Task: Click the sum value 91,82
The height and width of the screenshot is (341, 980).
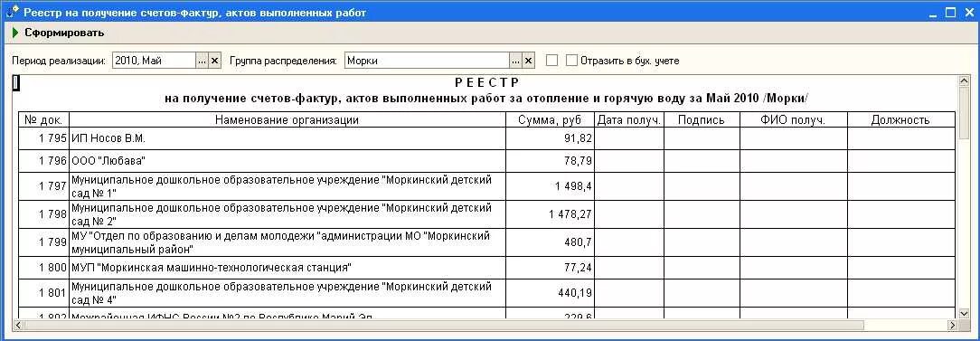Action: point(550,138)
